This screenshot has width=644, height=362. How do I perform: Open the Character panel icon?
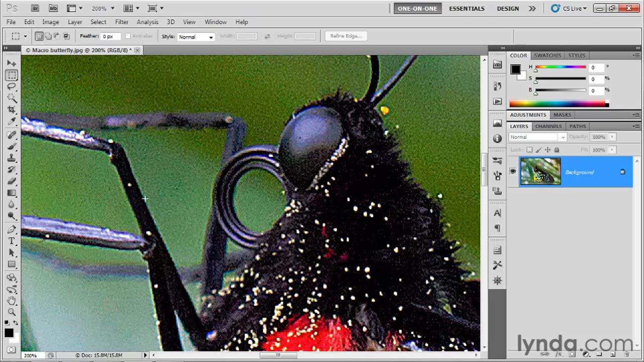[498, 213]
